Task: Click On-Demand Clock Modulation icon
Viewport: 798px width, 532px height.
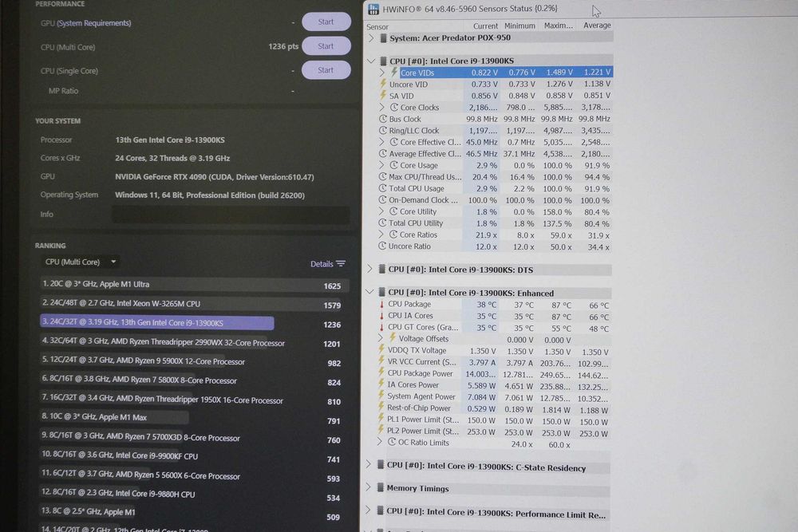Action: (383, 200)
